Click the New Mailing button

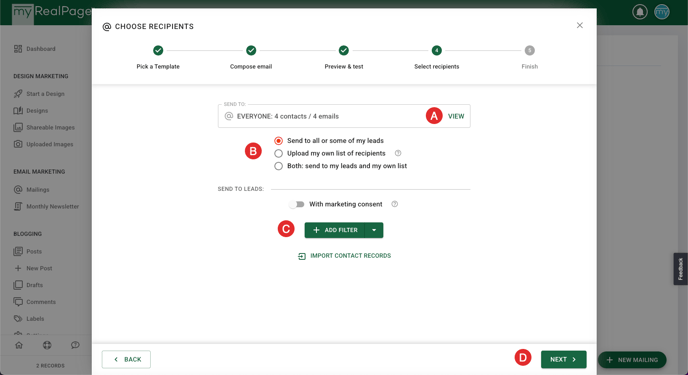(632, 360)
